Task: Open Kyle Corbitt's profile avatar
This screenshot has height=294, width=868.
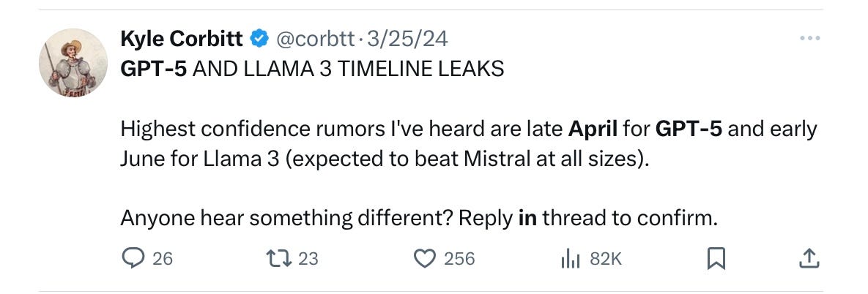Action: click(x=73, y=63)
